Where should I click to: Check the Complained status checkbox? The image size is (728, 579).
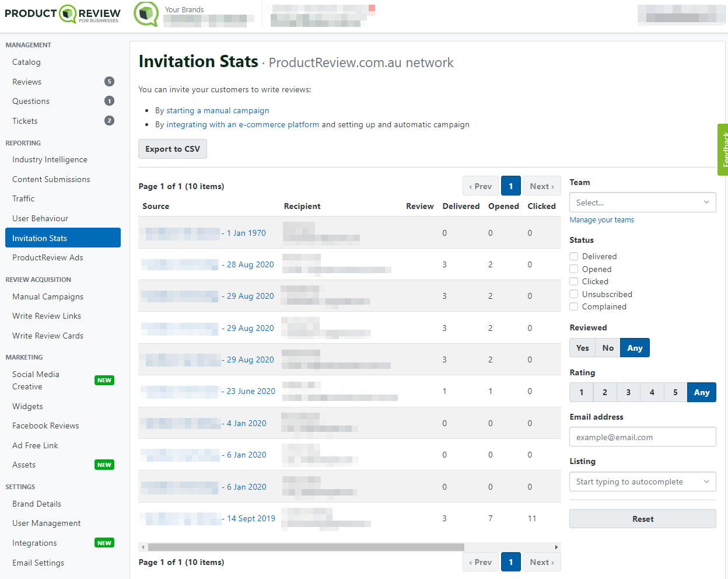(x=574, y=306)
